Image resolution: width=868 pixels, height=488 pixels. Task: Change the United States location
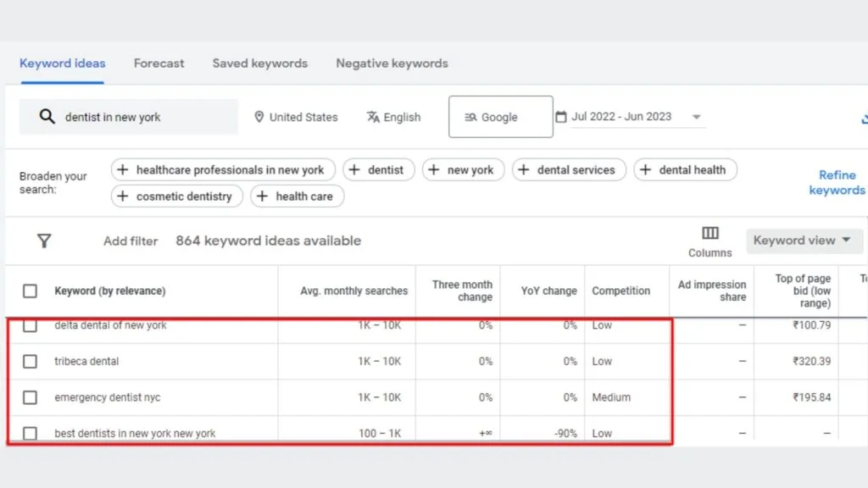point(296,117)
